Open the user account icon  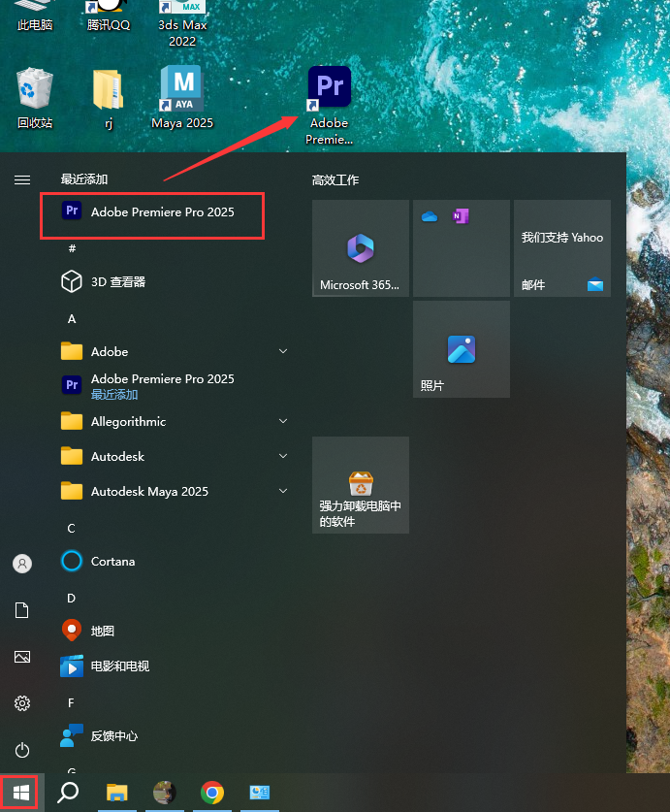(22, 564)
